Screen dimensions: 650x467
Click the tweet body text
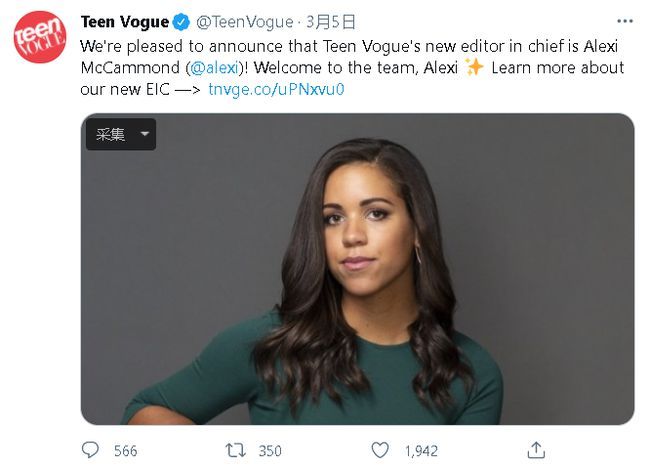352,68
